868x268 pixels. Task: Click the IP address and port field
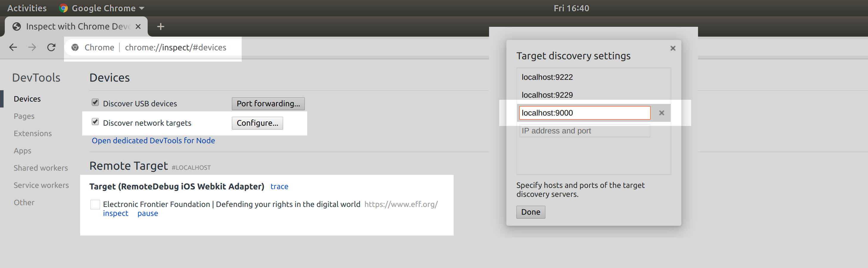coord(584,131)
